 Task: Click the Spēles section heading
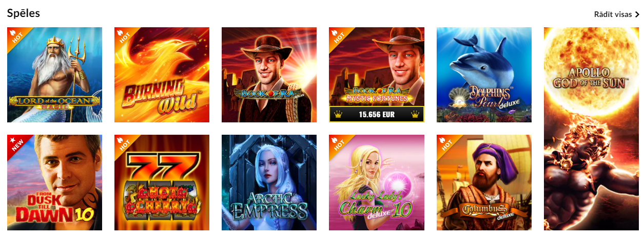[24, 13]
